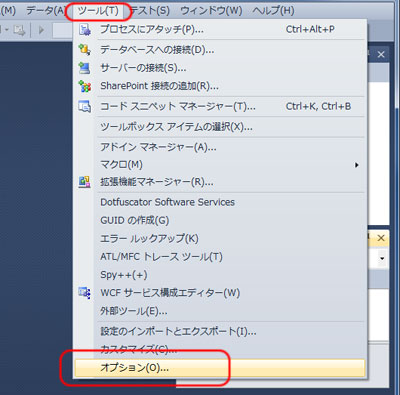Click the WCF service configuration editor icon

tap(84, 293)
